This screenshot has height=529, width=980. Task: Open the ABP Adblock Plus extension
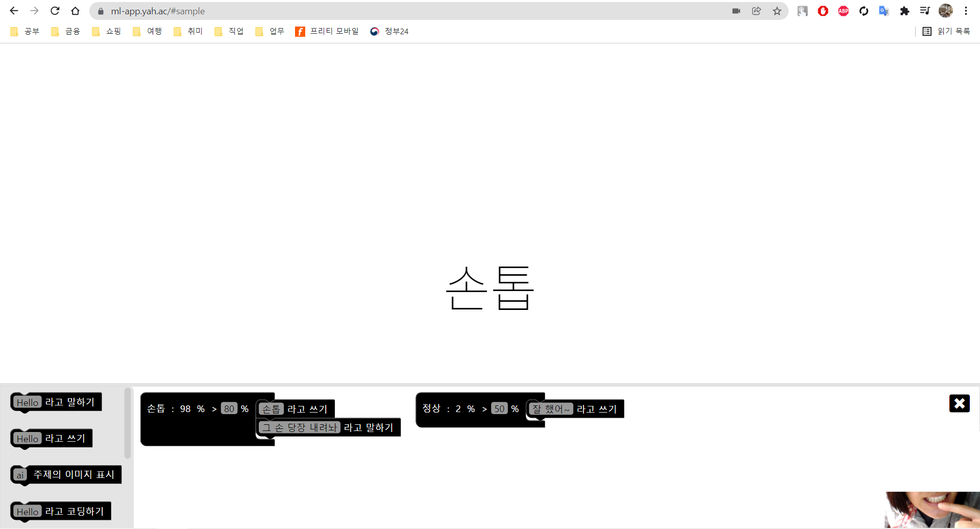coord(843,11)
